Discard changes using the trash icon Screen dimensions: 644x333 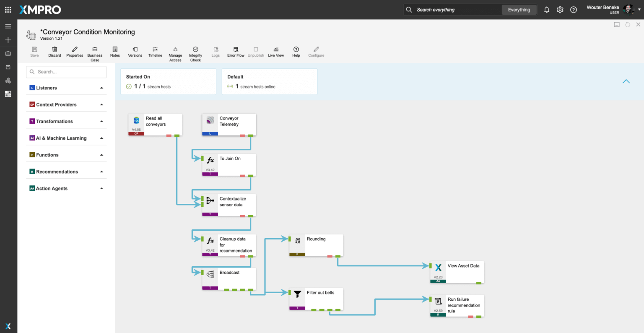click(55, 49)
